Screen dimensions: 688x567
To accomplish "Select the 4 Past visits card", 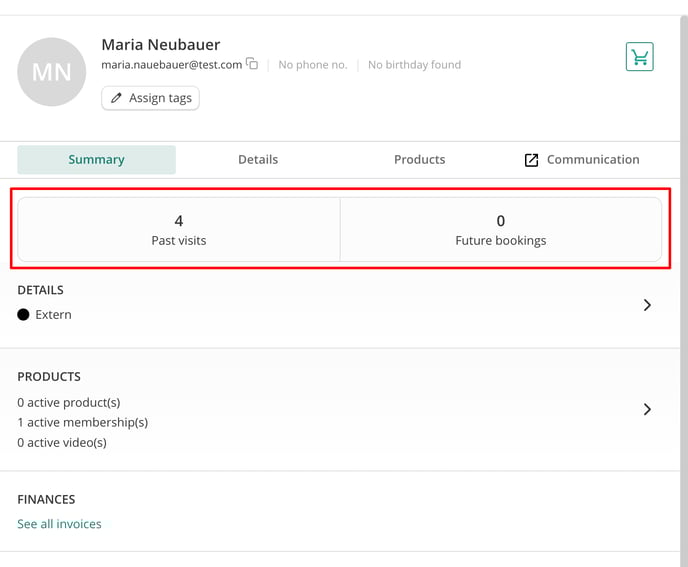I will click(x=179, y=230).
